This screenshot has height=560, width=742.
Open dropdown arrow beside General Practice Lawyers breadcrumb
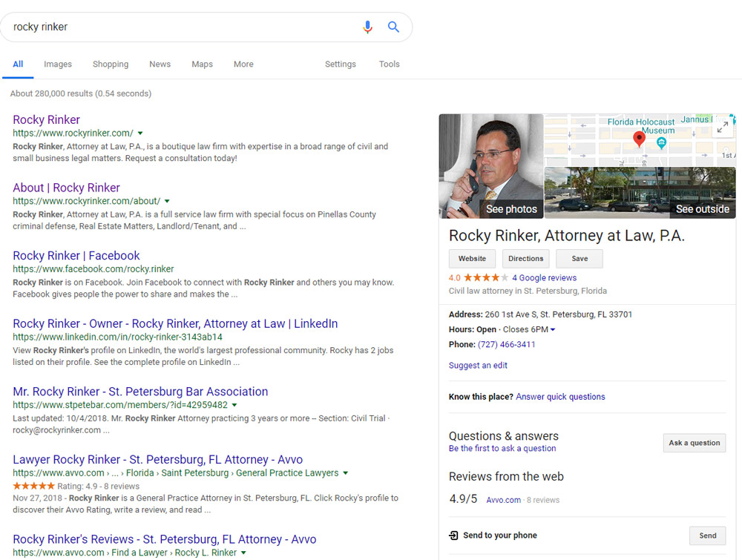click(x=346, y=473)
